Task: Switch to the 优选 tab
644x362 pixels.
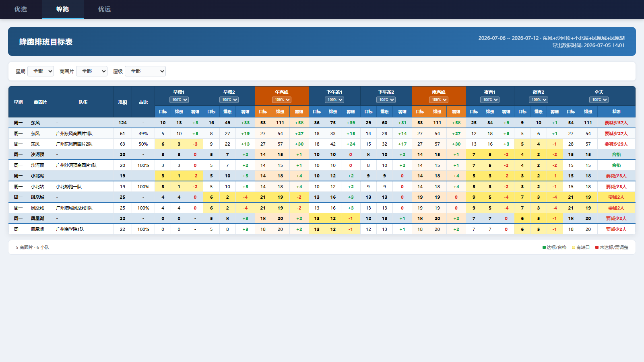Action: point(21,9)
